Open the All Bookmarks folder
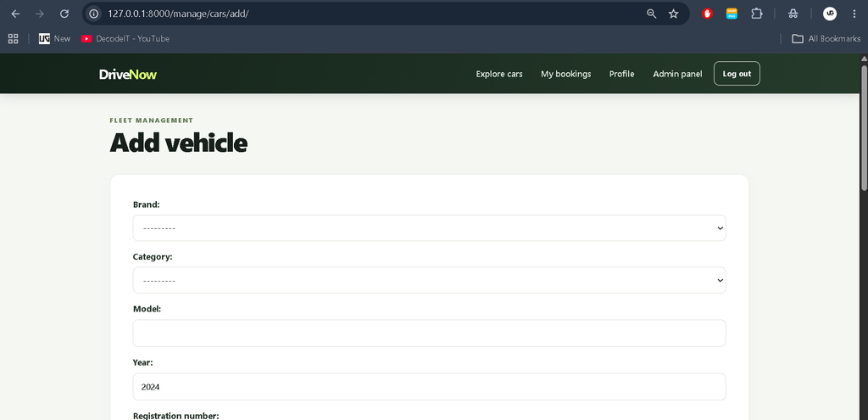 [x=826, y=39]
